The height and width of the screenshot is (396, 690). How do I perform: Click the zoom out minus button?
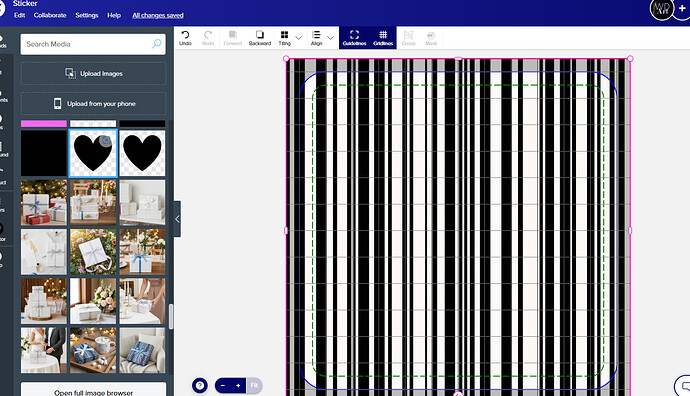click(x=223, y=385)
